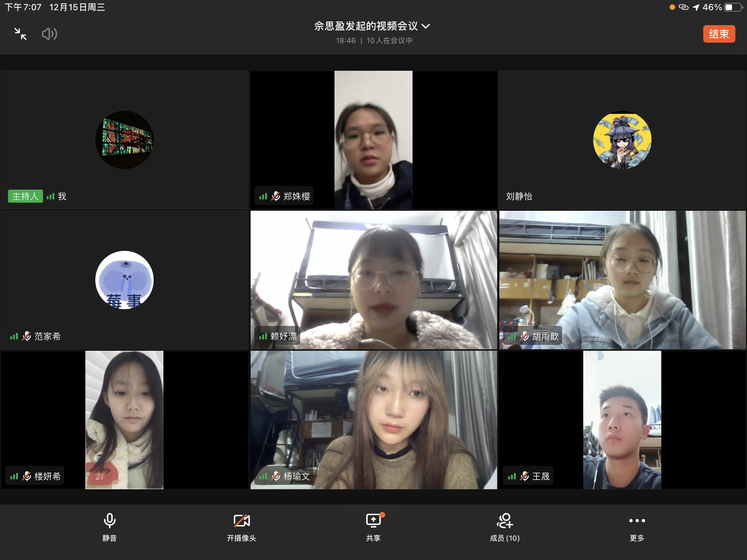Open the 成员 (10) participants list

point(505,526)
